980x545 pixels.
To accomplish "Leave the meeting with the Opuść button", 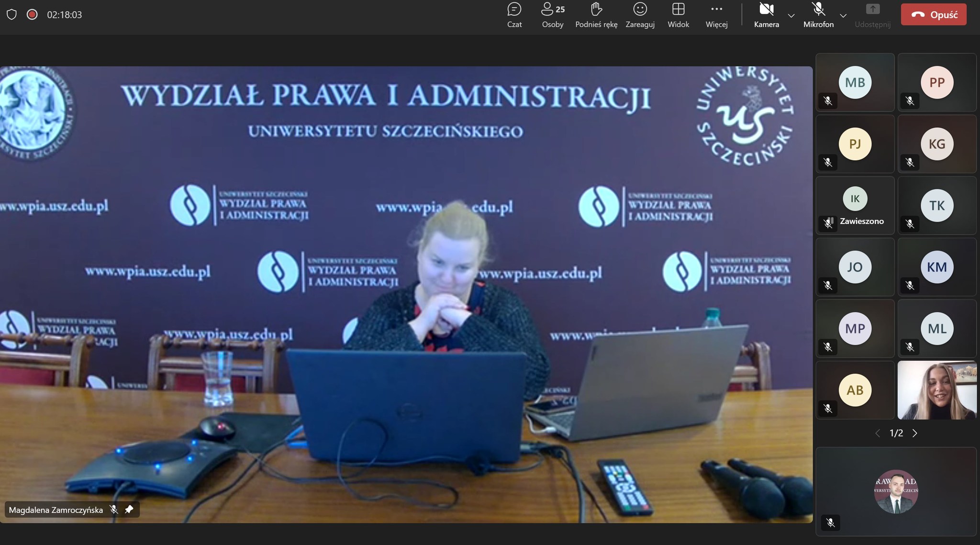I will click(x=934, y=15).
